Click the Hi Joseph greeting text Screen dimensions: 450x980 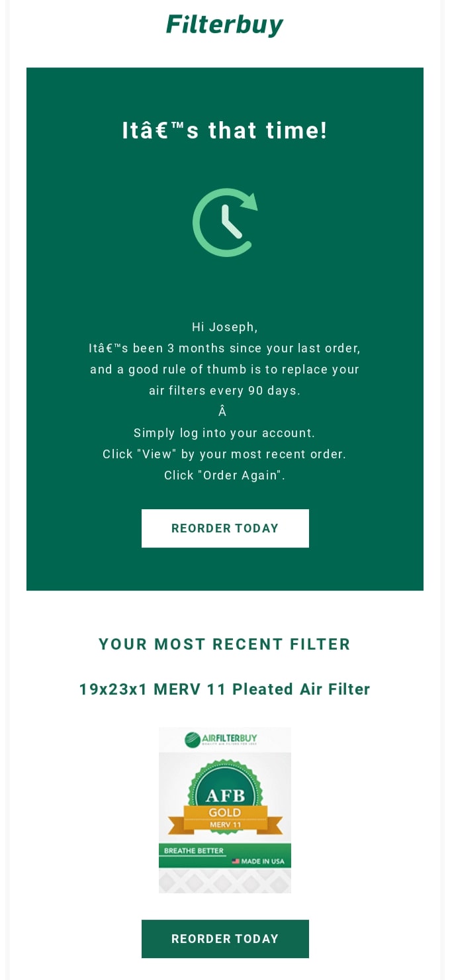pyautogui.click(x=225, y=326)
